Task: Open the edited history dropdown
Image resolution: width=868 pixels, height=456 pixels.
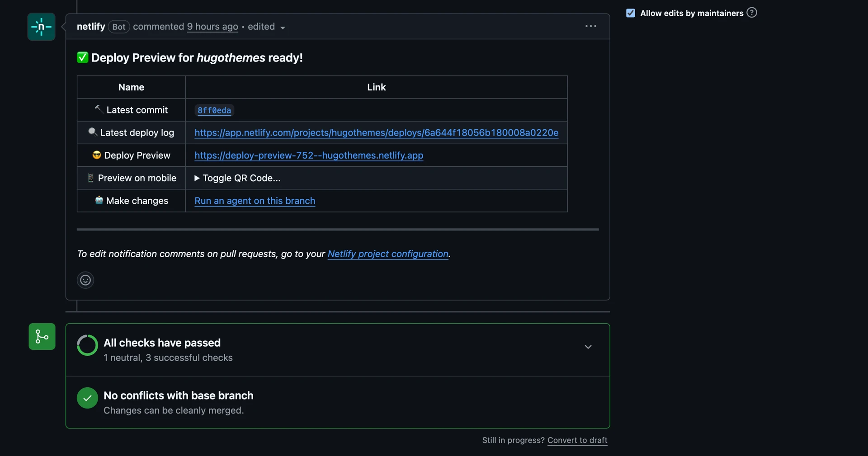Action: point(266,27)
